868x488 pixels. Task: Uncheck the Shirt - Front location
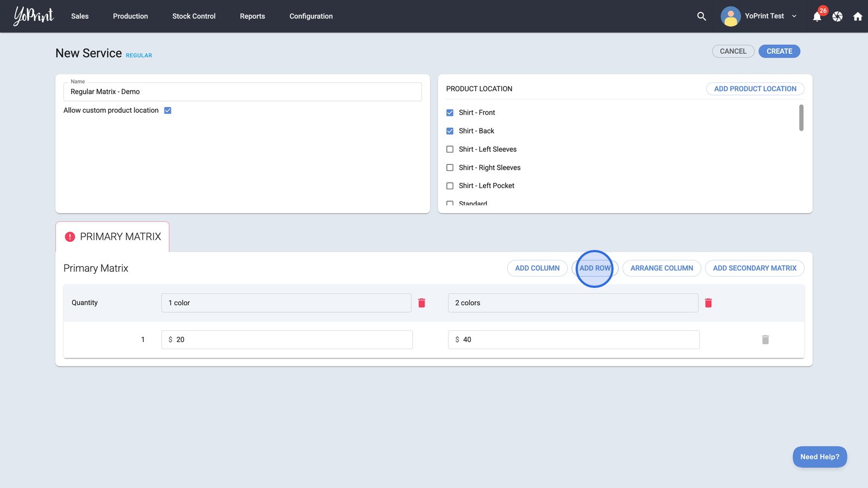point(450,113)
